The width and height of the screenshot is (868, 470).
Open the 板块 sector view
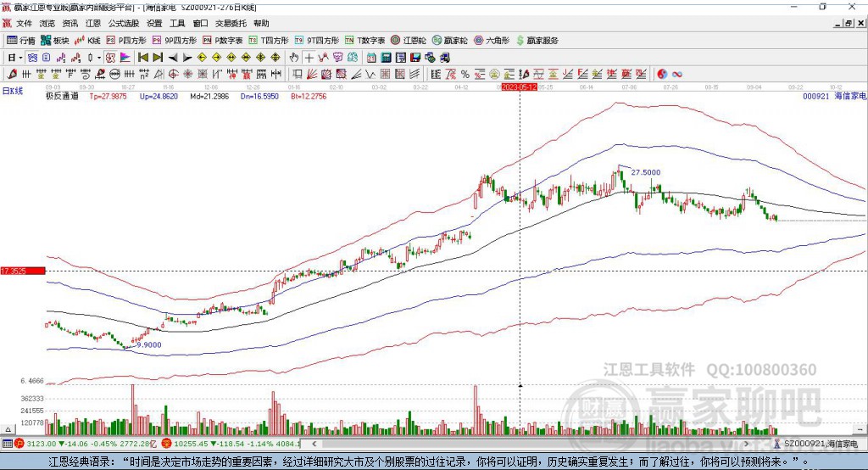pos(54,41)
